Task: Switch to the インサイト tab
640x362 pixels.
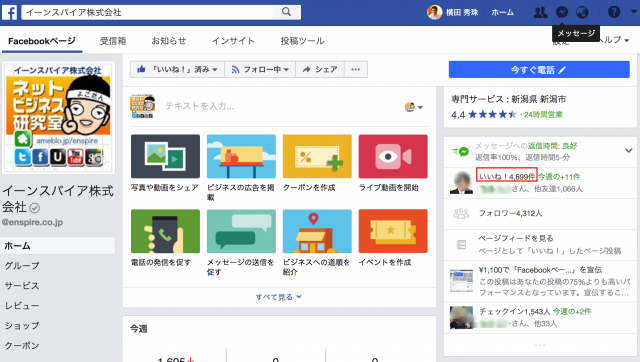Action: [x=233, y=41]
